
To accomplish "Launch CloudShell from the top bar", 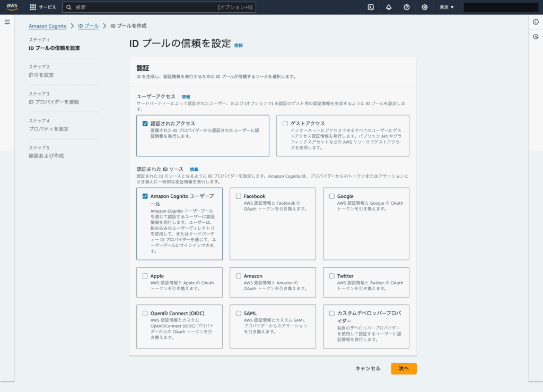I will (x=371, y=7).
